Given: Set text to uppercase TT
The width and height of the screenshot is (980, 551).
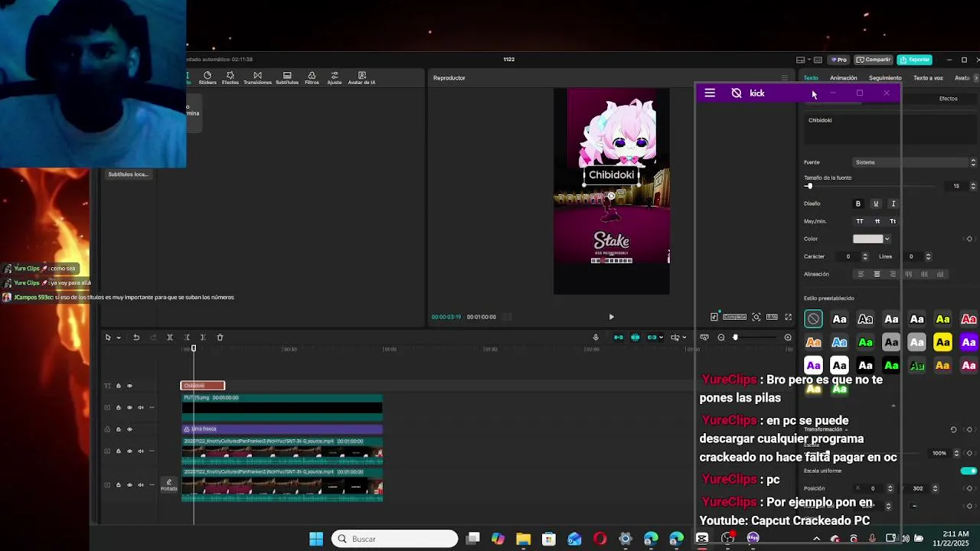Looking at the screenshot, I should point(860,221).
